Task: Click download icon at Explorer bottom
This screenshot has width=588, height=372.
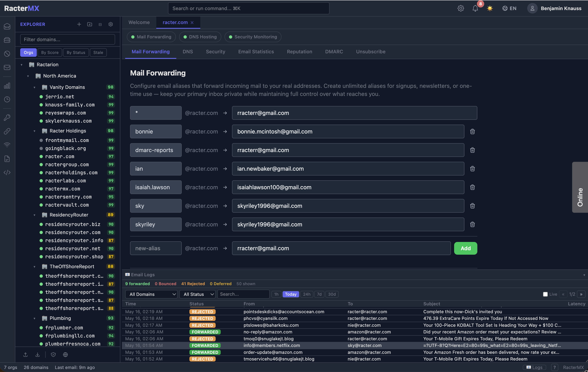Action: pos(37,355)
